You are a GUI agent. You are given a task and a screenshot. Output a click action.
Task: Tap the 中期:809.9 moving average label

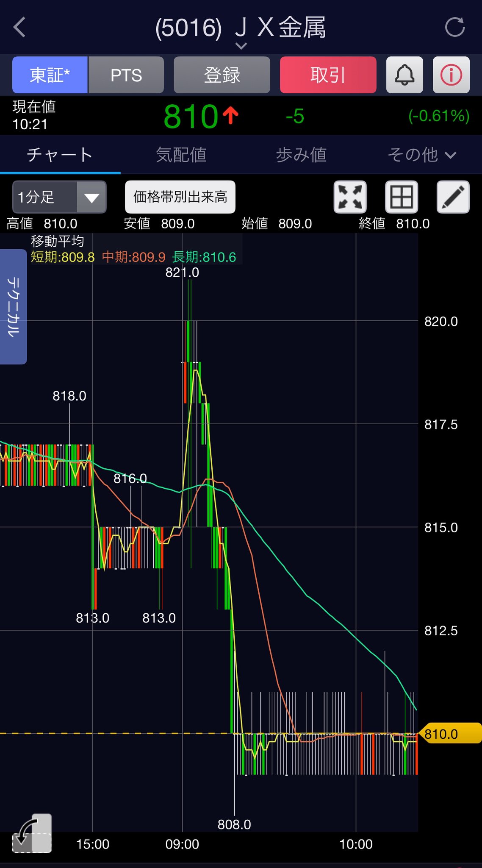134,257
